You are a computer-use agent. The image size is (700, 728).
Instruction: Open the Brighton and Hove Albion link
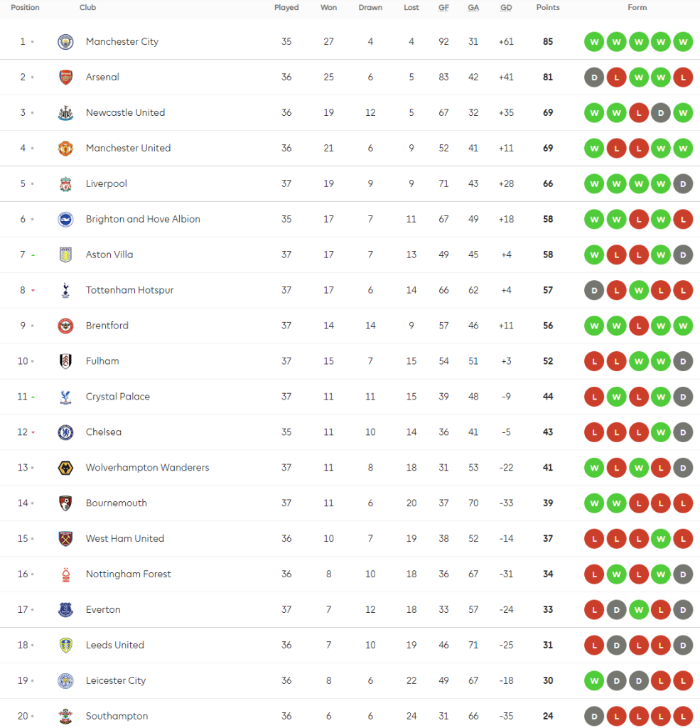click(x=143, y=219)
